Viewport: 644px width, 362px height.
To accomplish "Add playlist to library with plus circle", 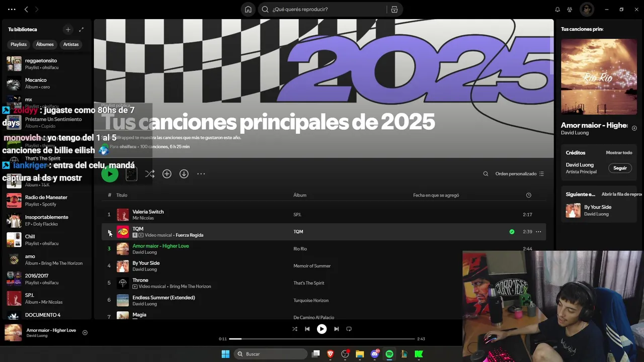I will coord(167,173).
